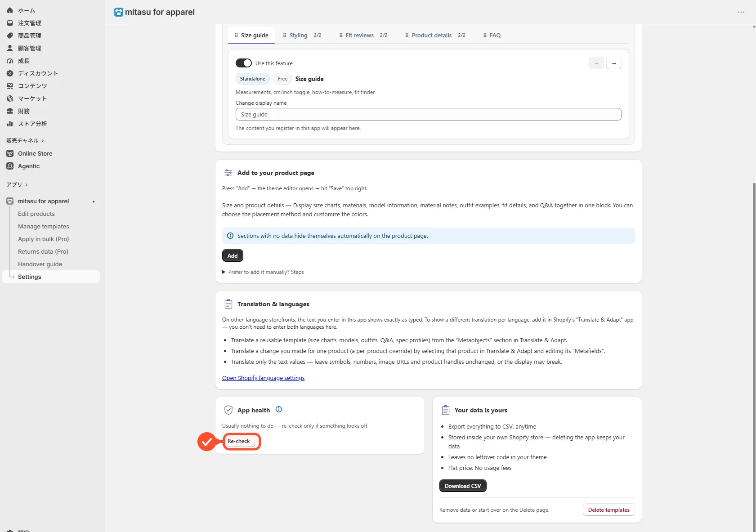
Task: Click the App health shield icon
Action: click(x=228, y=410)
